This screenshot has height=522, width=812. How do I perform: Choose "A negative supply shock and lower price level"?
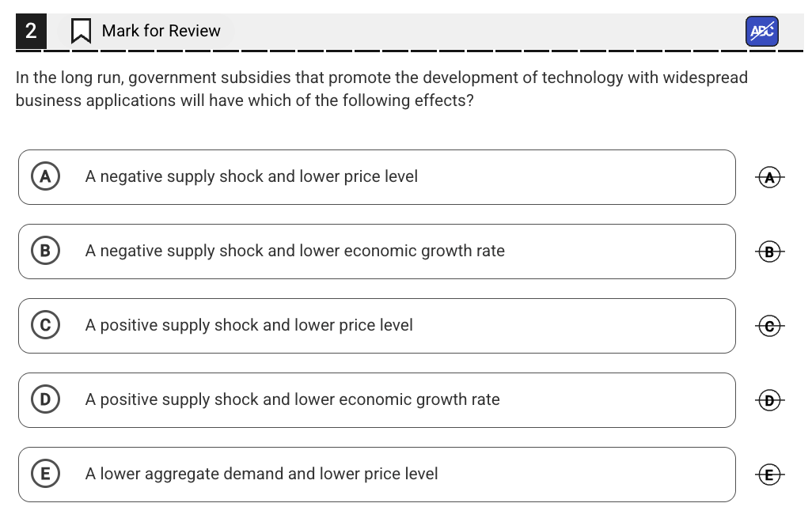click(252, 176)
